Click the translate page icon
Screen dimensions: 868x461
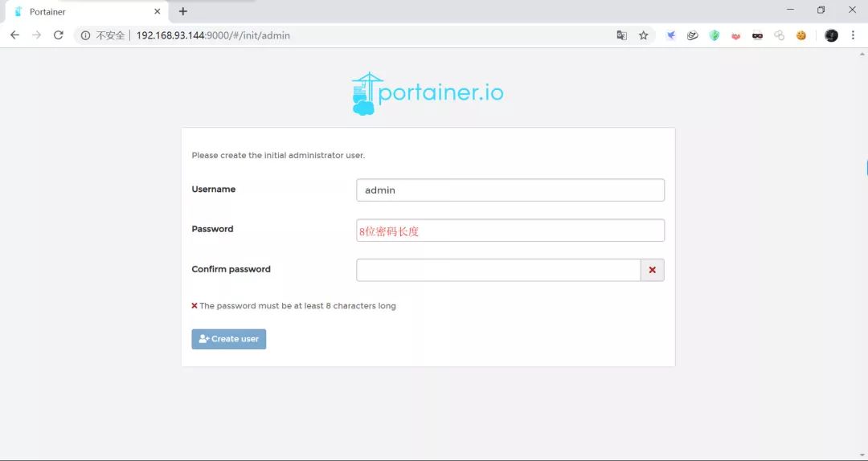pos(621,35)
